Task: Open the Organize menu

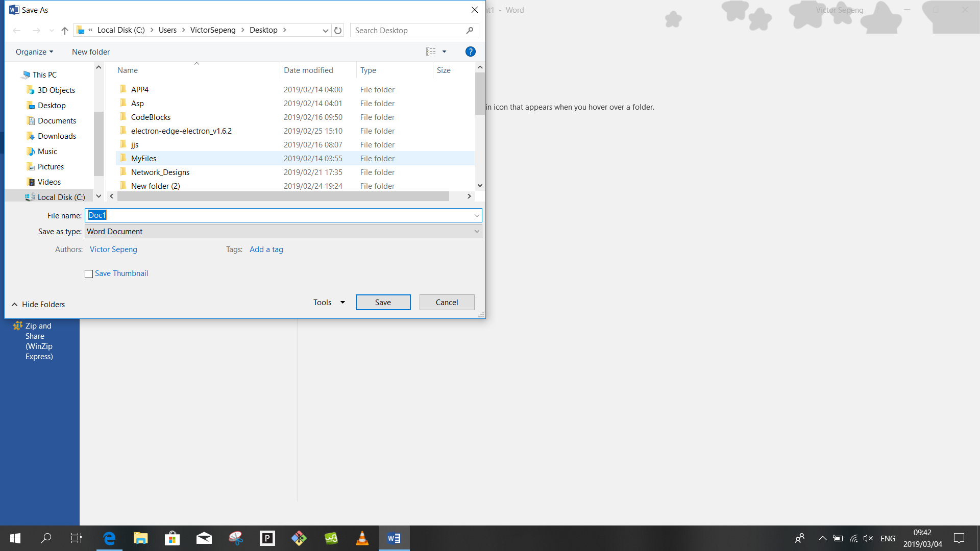Action: click(x=34, y=52)
